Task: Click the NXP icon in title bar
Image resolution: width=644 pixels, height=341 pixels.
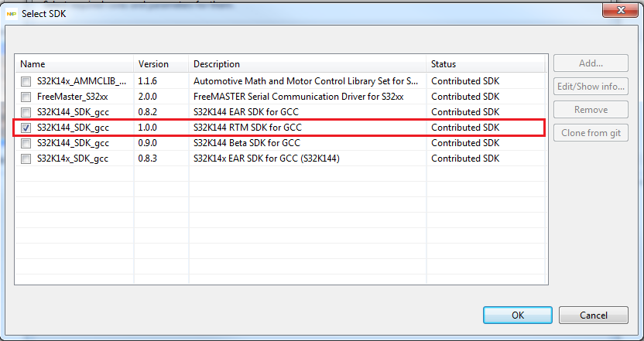Action: [x=11, y=14]
